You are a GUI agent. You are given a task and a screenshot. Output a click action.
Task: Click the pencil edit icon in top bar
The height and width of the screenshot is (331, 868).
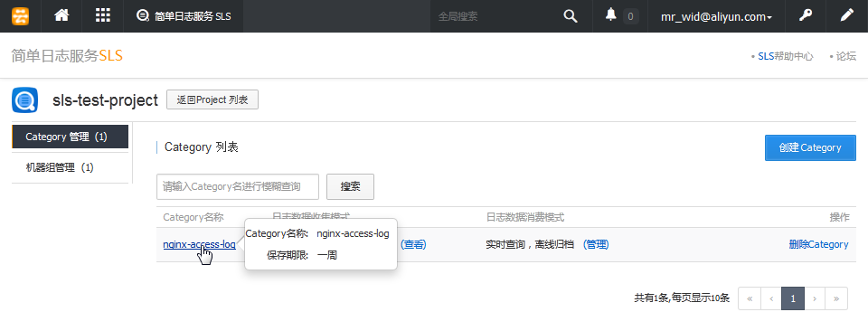847,15
